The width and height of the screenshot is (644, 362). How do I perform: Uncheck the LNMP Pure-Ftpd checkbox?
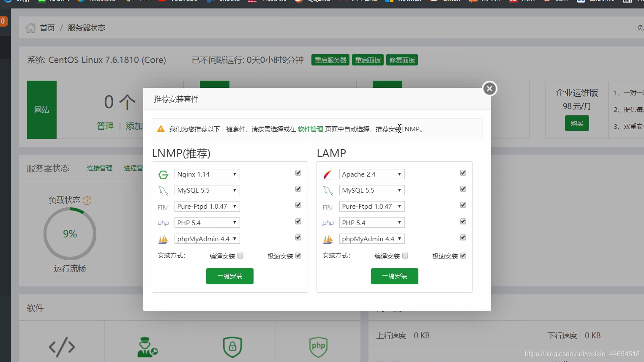[x=298, y=205]
